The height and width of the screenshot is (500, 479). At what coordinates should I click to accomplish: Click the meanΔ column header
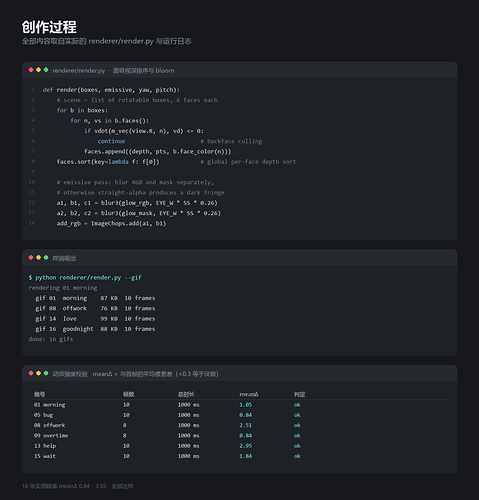[x=249, y=395]
